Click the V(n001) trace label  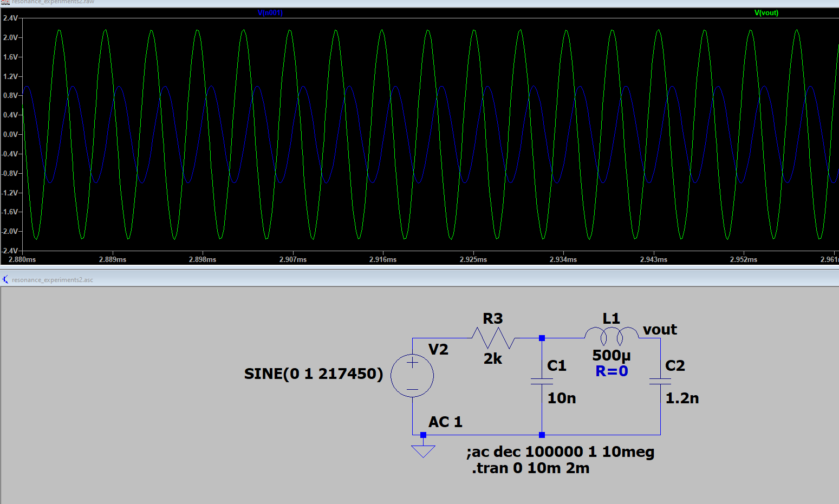pyautogui.click(x=270, y=12)
